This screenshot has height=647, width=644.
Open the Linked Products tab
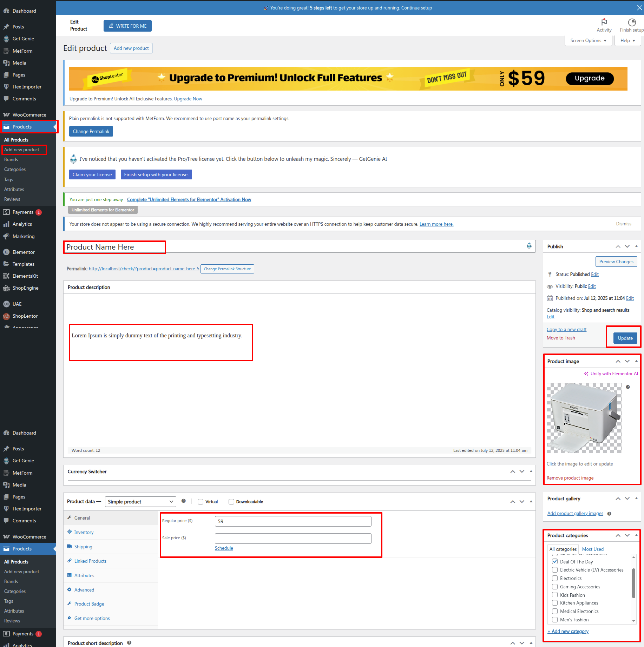(x=111, y=561)
